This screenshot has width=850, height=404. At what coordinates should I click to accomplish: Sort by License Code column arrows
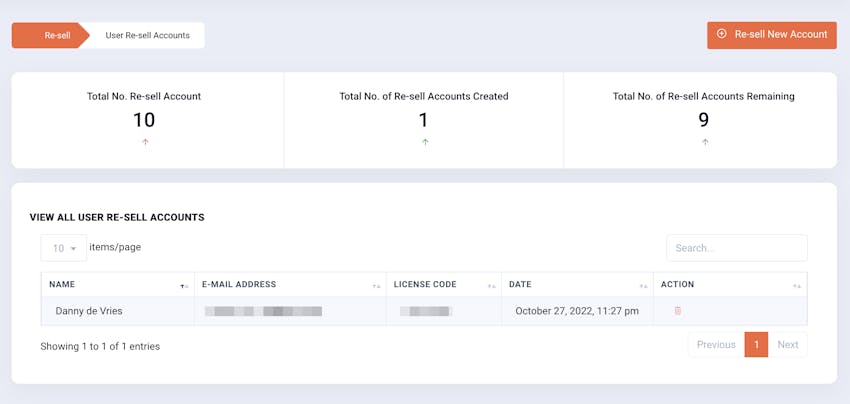pos(491,286)
